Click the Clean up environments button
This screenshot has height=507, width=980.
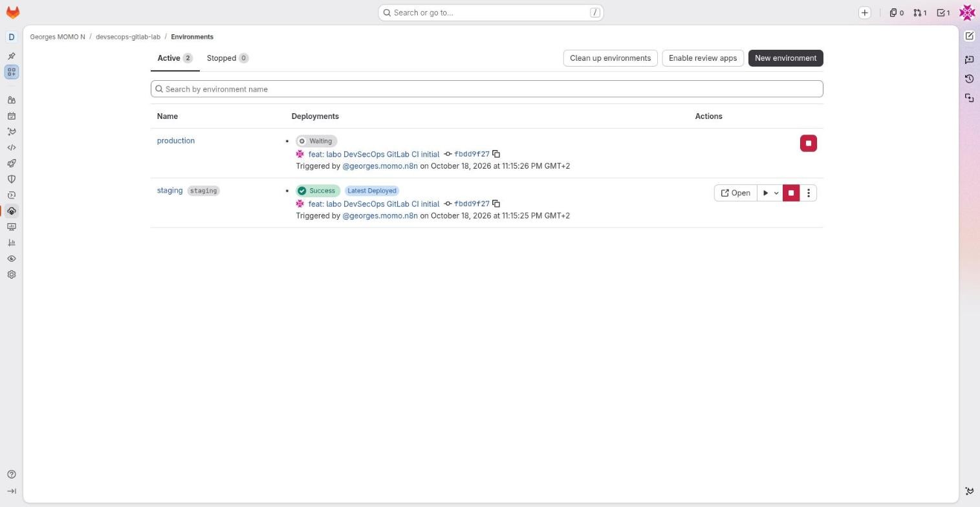(x=611, y=58)
